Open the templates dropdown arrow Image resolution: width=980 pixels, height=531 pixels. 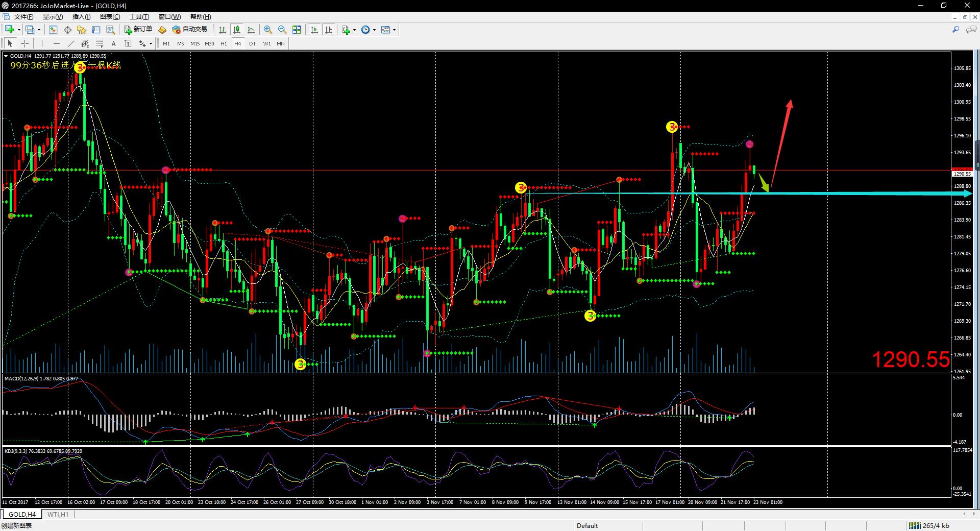394,30
